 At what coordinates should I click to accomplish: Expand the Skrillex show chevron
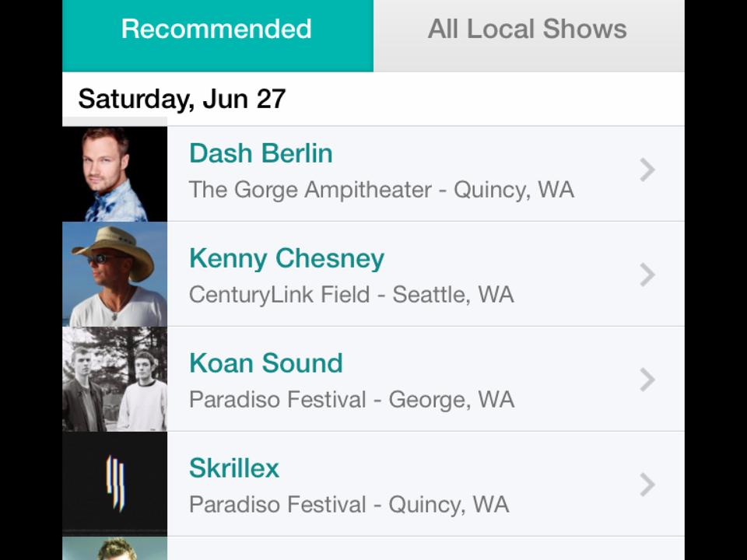click(x=647, y=485)
